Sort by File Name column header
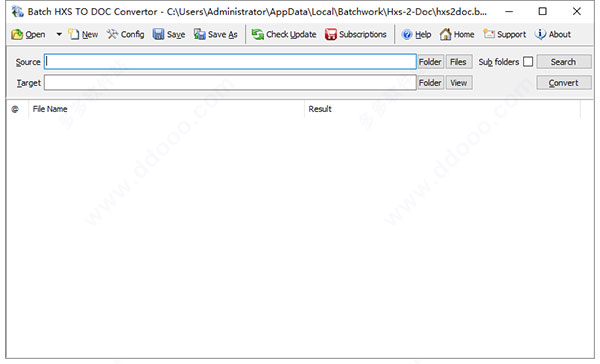 [x=166, y=109]
